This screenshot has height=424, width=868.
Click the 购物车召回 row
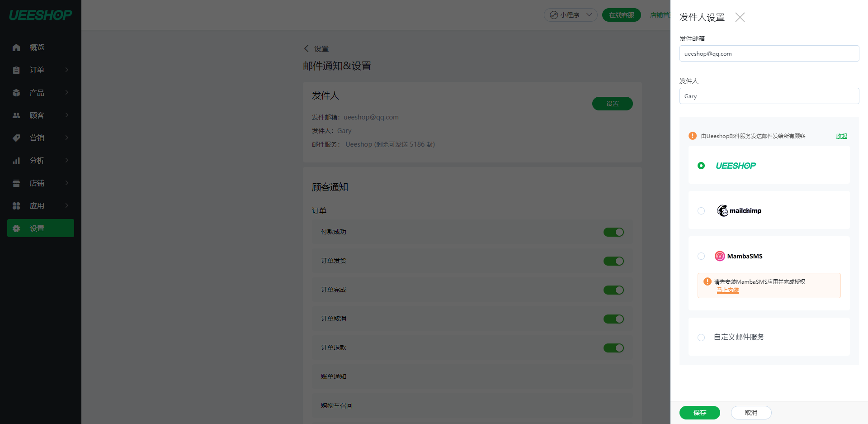pos(472,405)
